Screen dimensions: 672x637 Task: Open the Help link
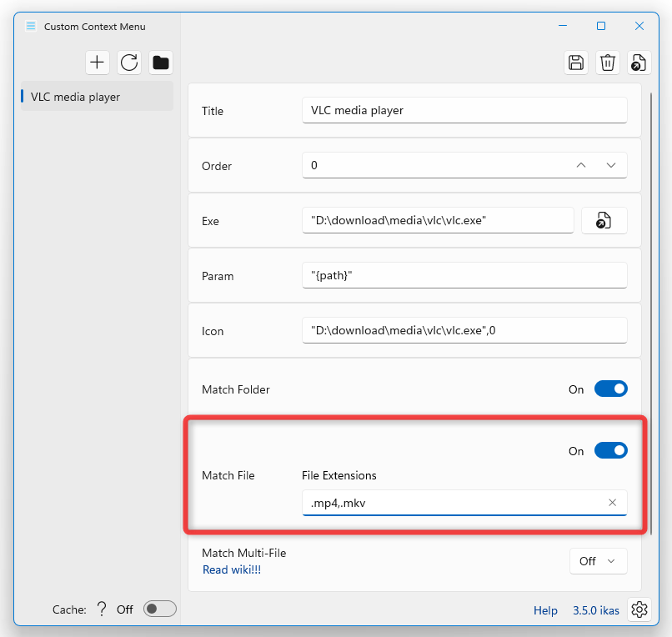click(545, 610)
